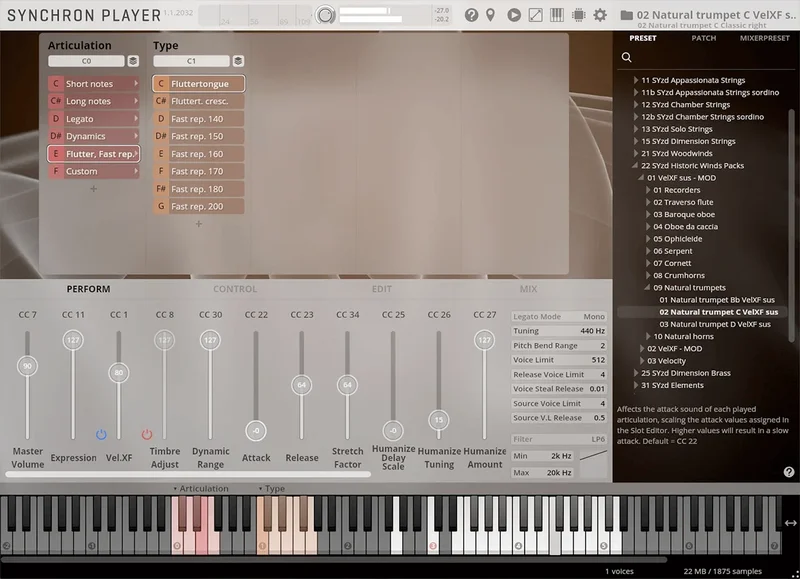Viewport: 800px width, 579px height.
Task: Collapse 22 SYzd Historic Winds Packs folder
Action: pos(635,165)
